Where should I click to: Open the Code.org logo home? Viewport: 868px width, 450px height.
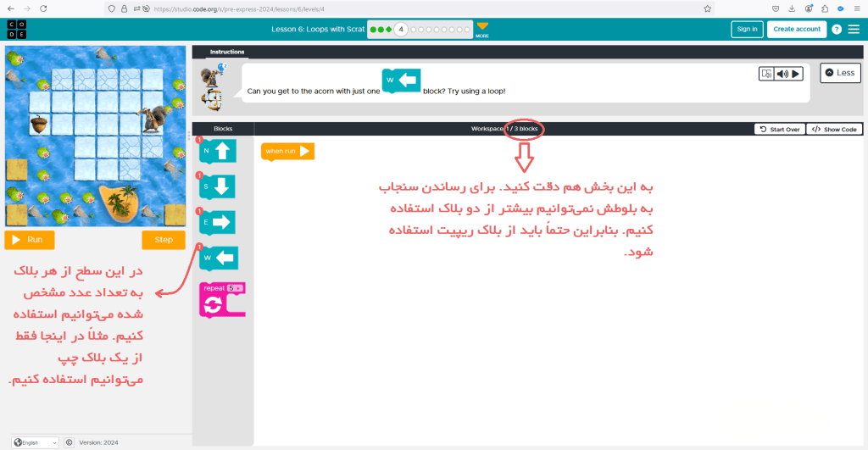[17, 30]
